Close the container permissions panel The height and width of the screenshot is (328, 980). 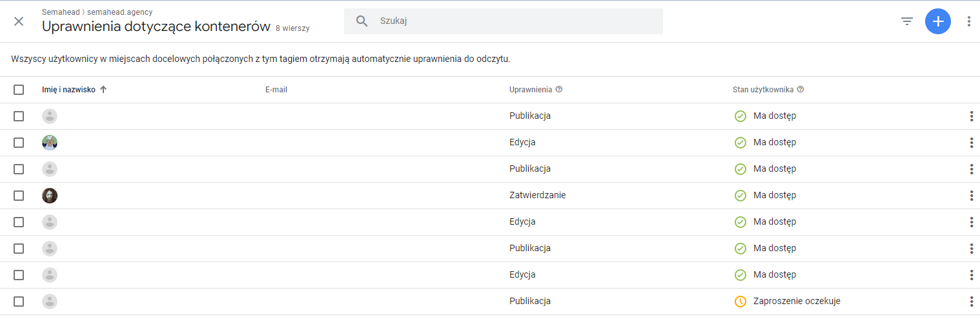(x=19, y=21)
